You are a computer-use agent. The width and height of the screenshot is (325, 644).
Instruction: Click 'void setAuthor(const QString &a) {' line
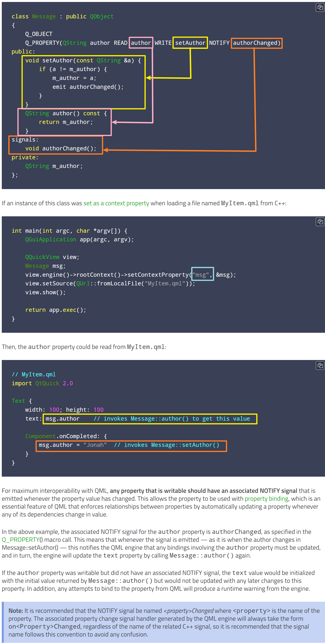pos(83,61)
